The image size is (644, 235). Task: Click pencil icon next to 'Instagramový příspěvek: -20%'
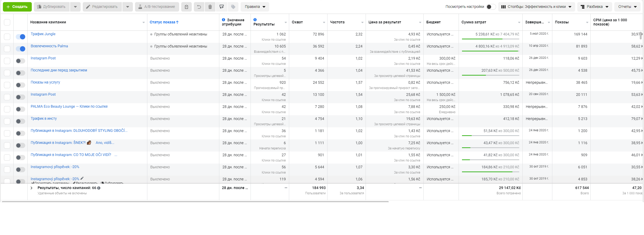tap(82, 178)
